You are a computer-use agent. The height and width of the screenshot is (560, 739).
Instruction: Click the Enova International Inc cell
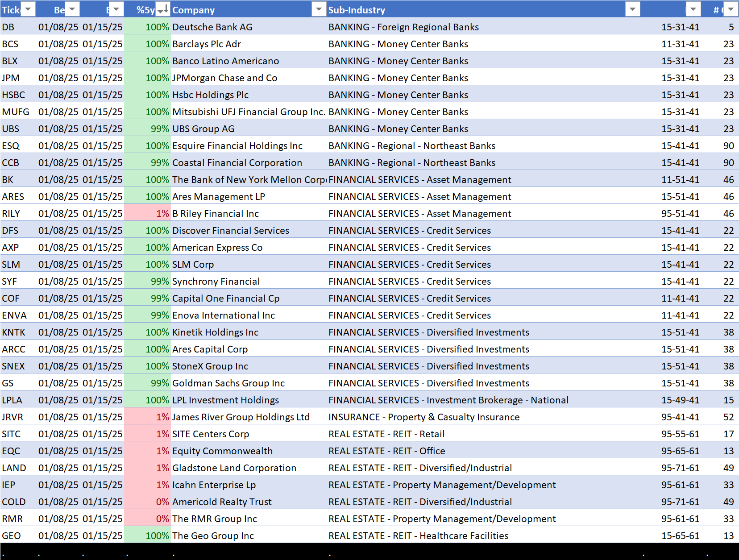pyautogui.click(x=249, y=315)
